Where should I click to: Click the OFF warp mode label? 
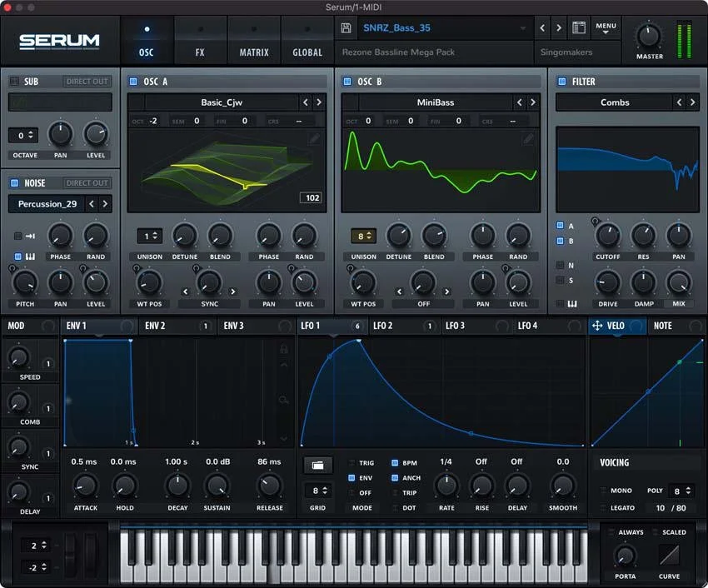[423, 304]
